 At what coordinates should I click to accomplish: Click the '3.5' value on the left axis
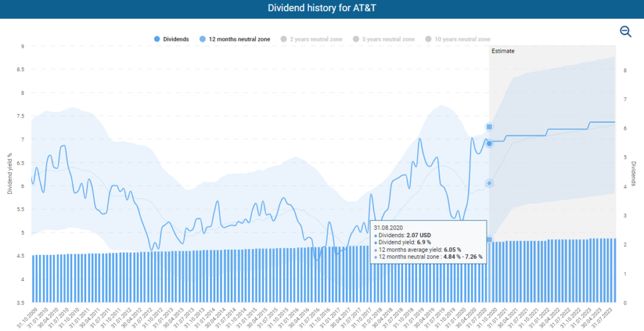click(x=21, y=303)
